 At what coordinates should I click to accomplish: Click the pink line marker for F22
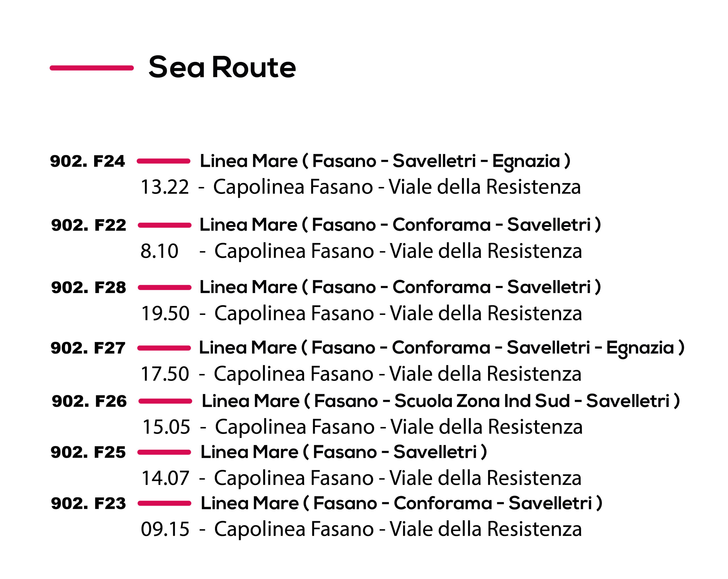coord(165,225)
